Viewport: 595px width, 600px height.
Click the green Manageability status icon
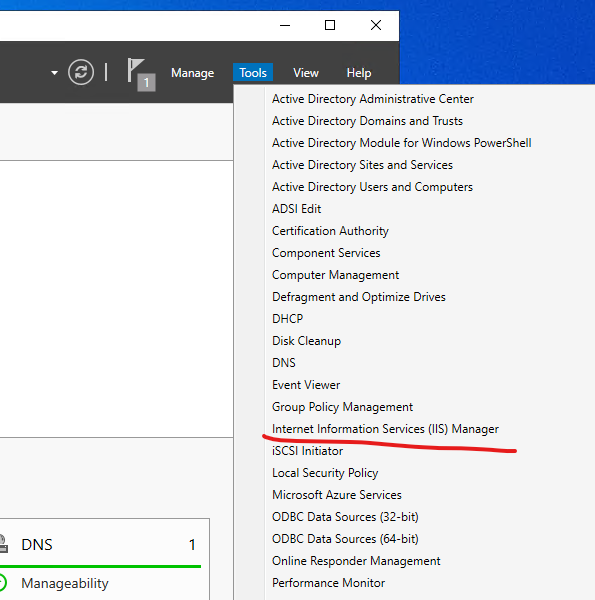(x=2, y=583)
